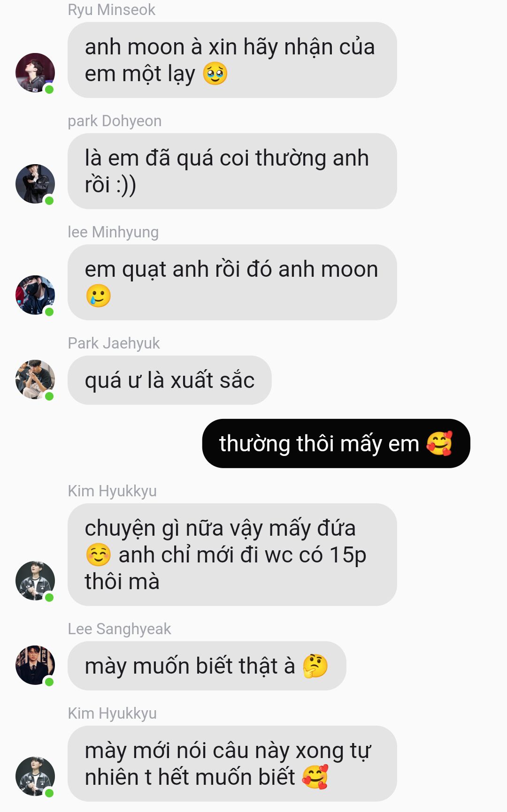Click the tearful smile emoji under 'anh moon'

click(99, 296)
